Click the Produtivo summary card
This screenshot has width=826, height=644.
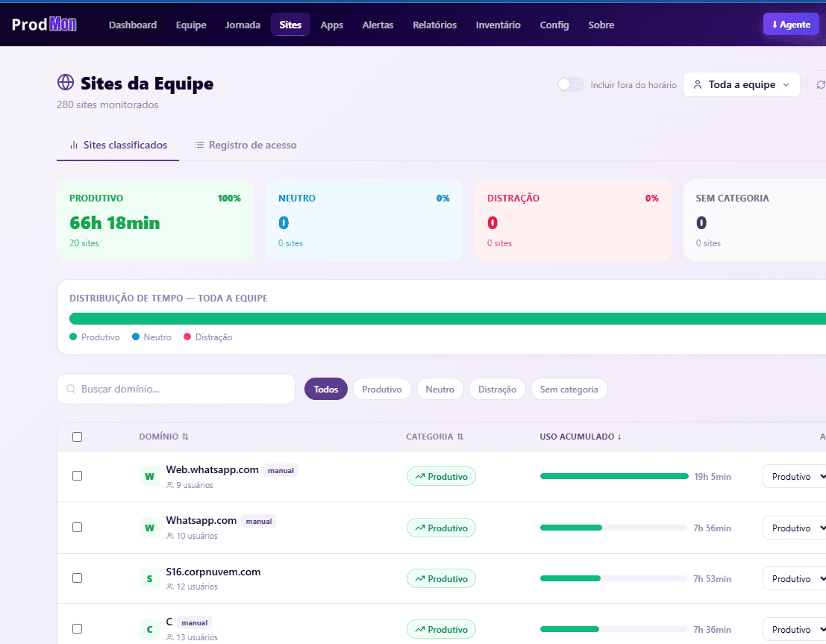pyautogui.click(x=155, y=219)
